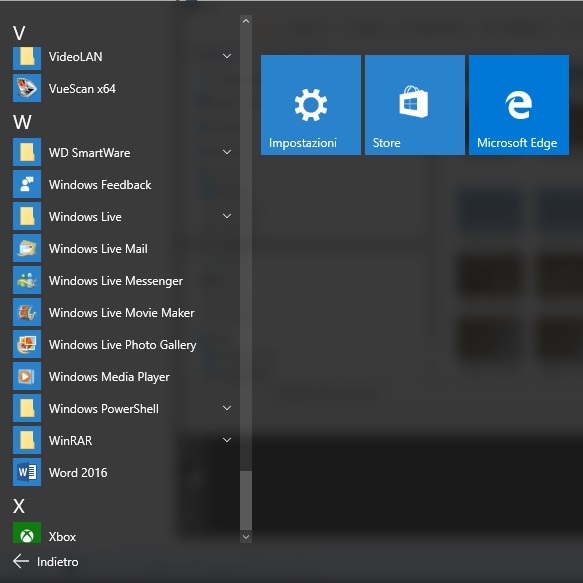Jump to letters via V header
Image resolution: width=583 pixels, height=583 pixels.
(19, 33)
